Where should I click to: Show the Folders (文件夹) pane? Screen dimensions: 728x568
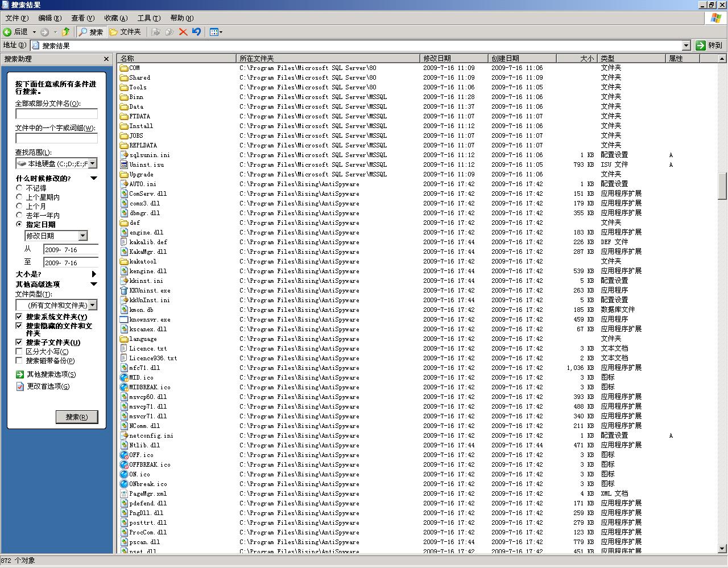click(x=125, y=32)
